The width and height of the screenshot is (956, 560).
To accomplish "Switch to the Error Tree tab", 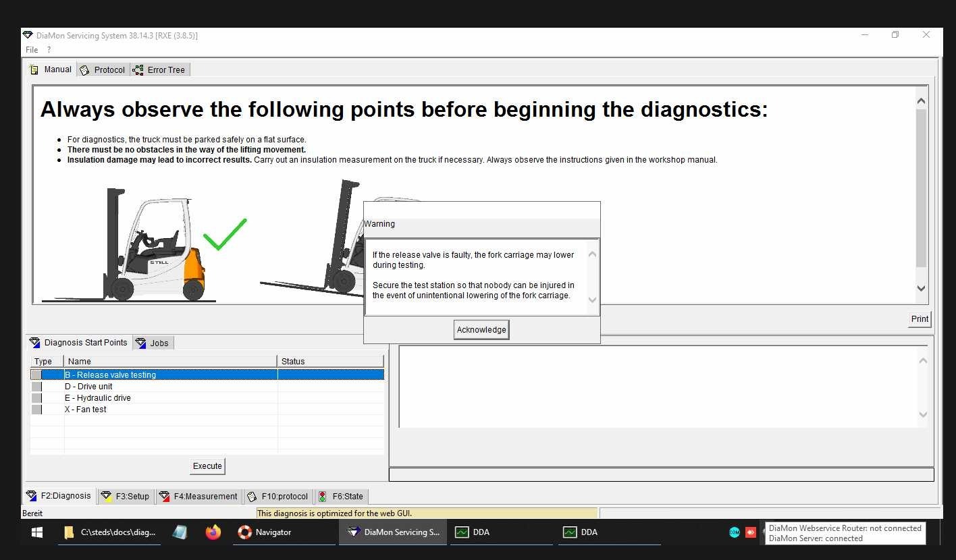I will coord(159,69).
